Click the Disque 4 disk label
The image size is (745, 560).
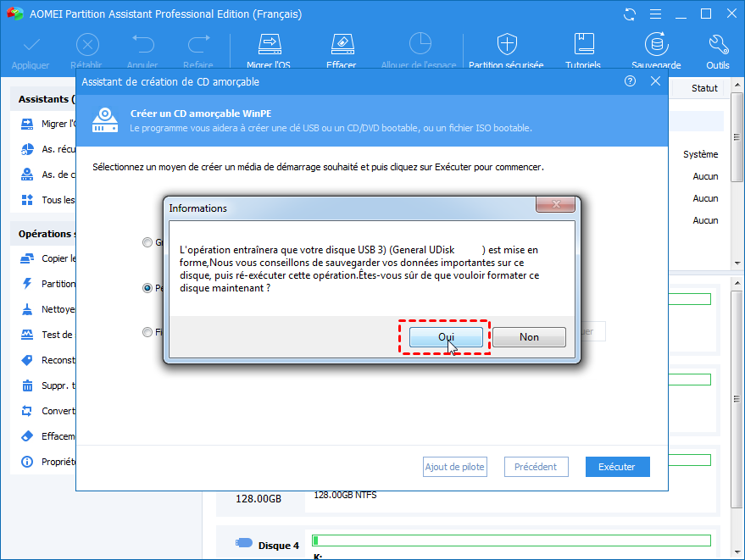(x=279, y=546)
